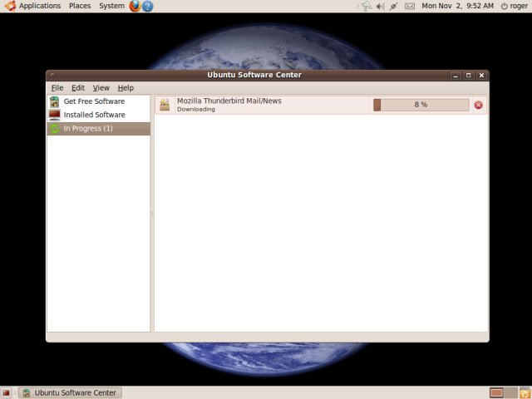Switch to the first workspace
The image size is (532, 399).
tap(496, 393)
